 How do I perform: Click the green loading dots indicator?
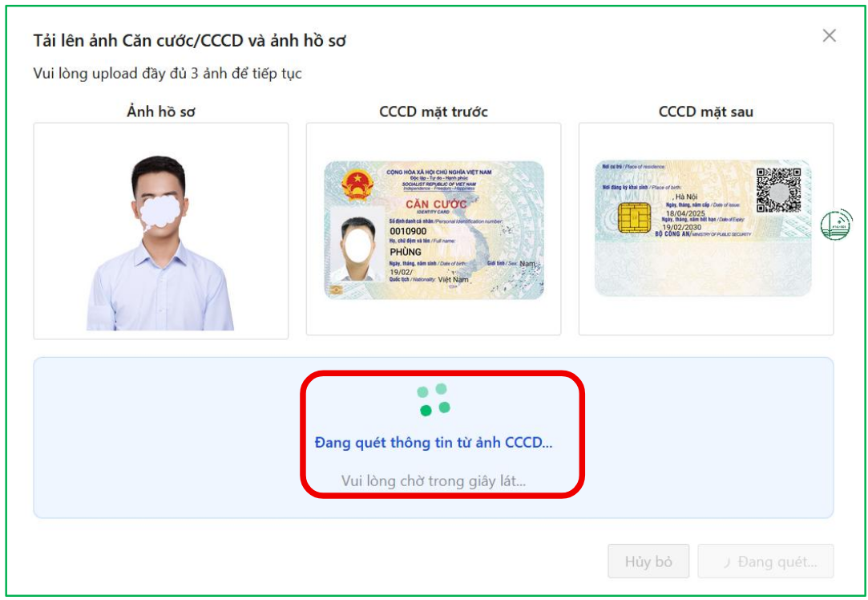434,399
